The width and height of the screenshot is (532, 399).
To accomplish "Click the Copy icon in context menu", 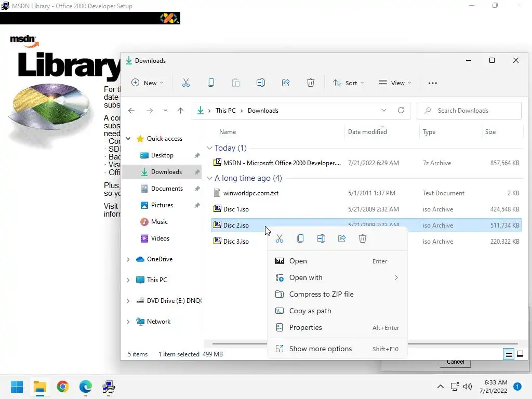I will [300, 238].
